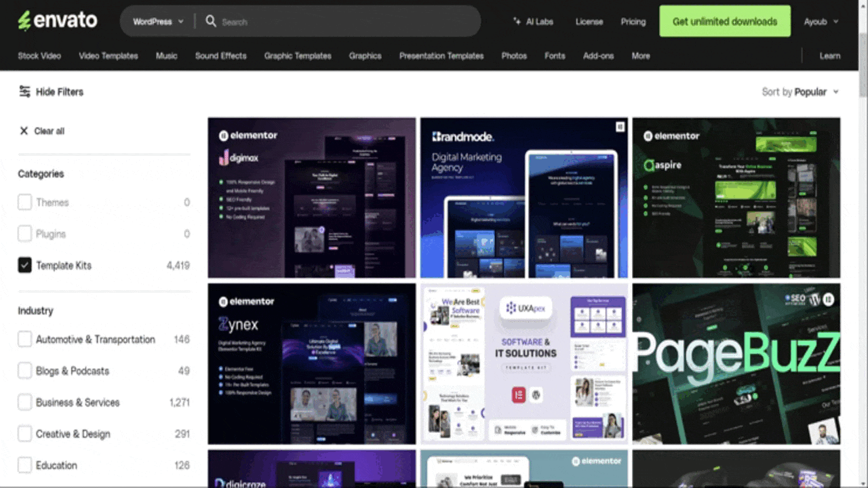
Task: Browse the Fonts category
Action: [x=555, y=56]
